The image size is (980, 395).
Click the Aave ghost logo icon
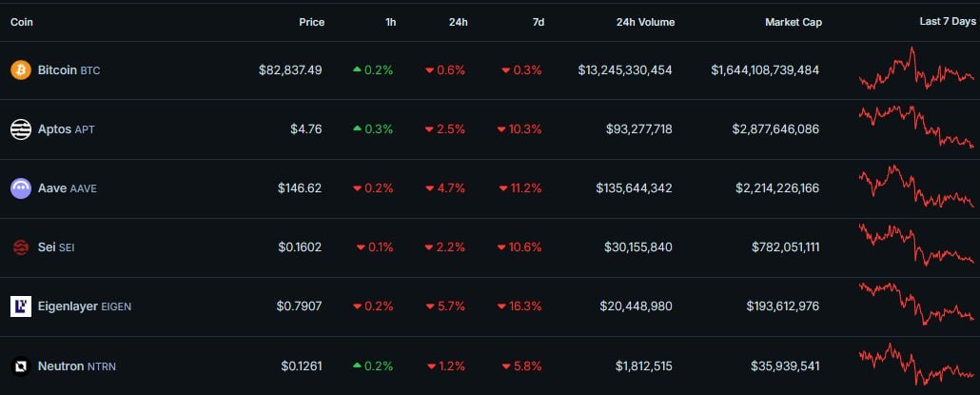20,188
